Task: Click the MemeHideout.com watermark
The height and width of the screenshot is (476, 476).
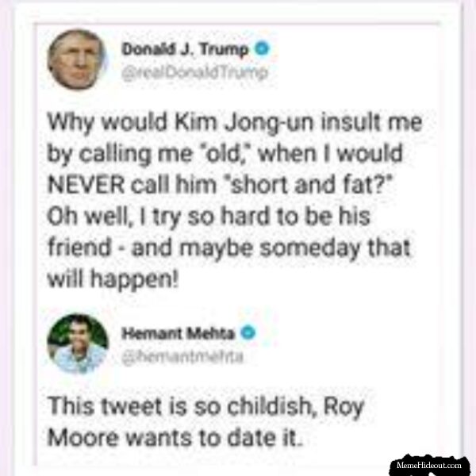Action: 429,465
